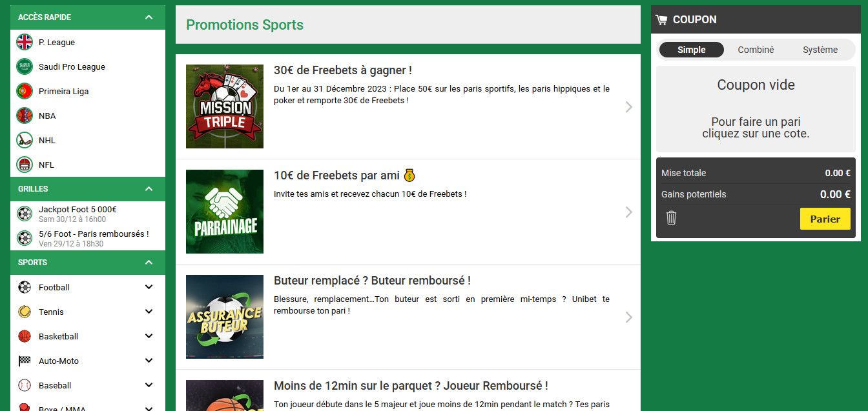
Task: Click the shopping cart icon in Coupon header
Action: coord(661,19)
